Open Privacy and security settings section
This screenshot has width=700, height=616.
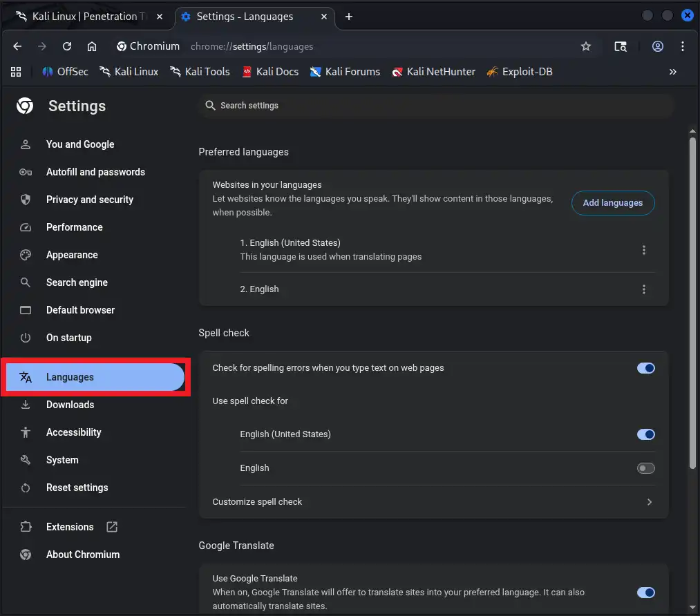pos(89,200)
